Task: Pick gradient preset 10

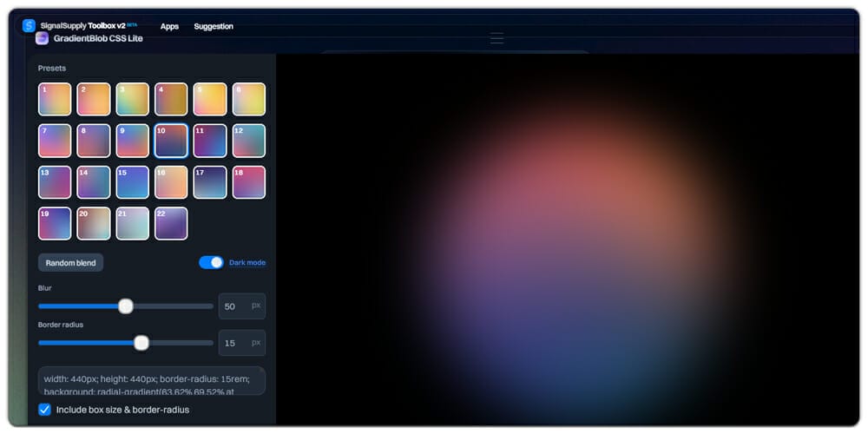Action: (x=171, y=141)
